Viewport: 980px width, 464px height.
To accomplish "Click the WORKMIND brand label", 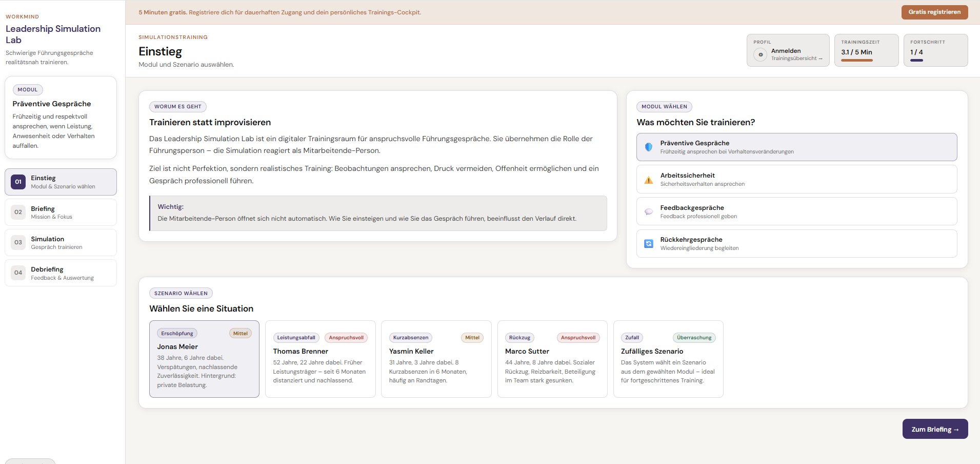I will (22, 16).
